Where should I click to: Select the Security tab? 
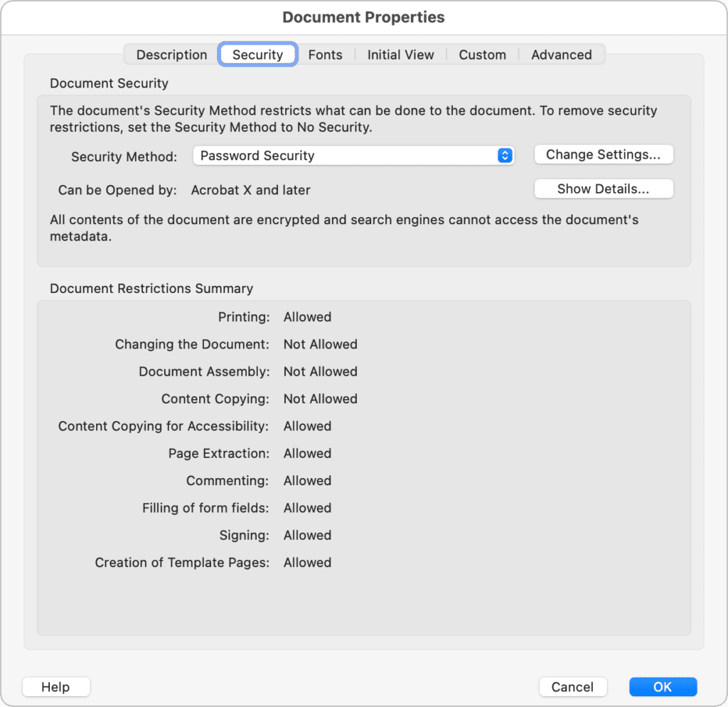257,55
